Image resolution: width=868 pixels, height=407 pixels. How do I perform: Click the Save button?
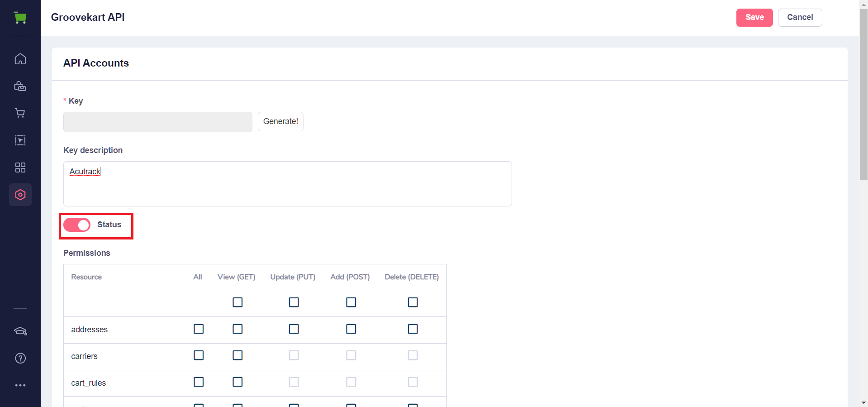point(754,18)
